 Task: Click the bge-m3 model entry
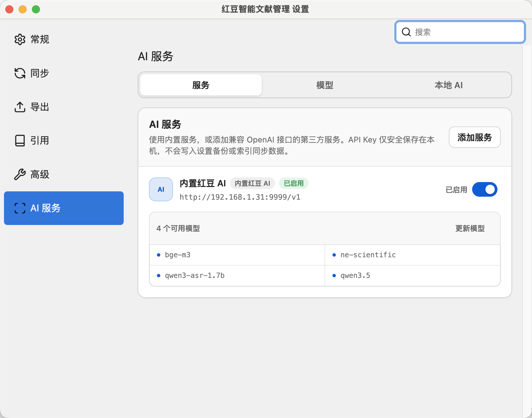(237, 255)
